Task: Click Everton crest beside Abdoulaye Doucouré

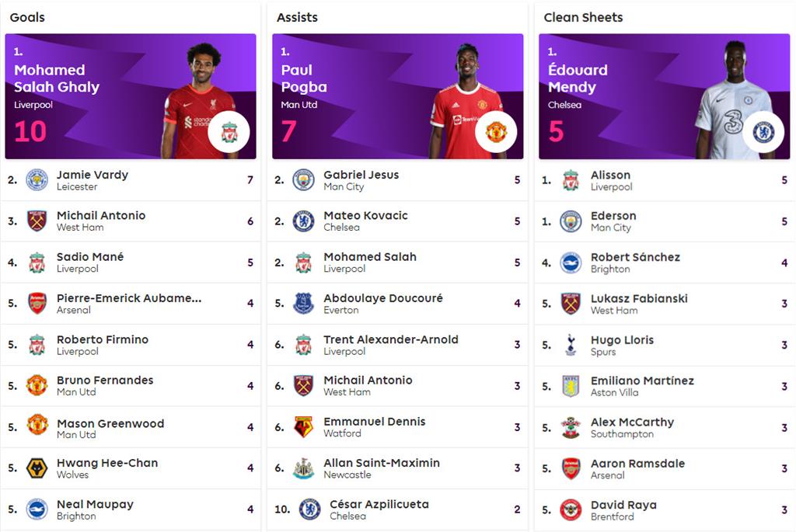Action: coord(303,303)
